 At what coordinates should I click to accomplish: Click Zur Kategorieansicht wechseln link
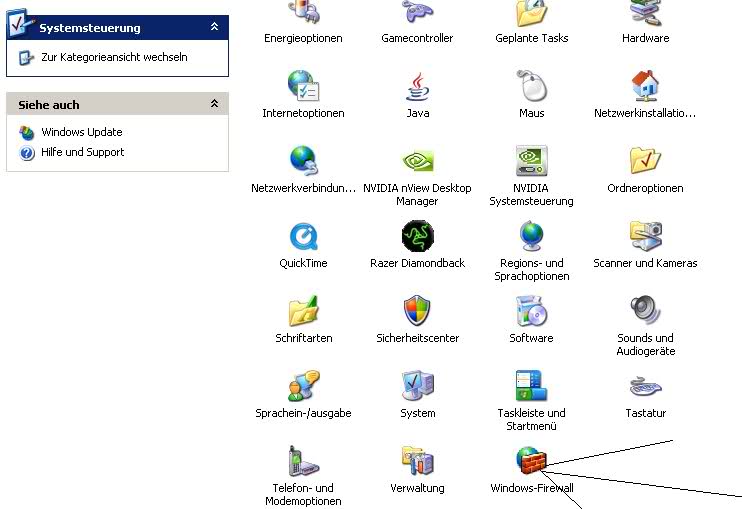114,57
